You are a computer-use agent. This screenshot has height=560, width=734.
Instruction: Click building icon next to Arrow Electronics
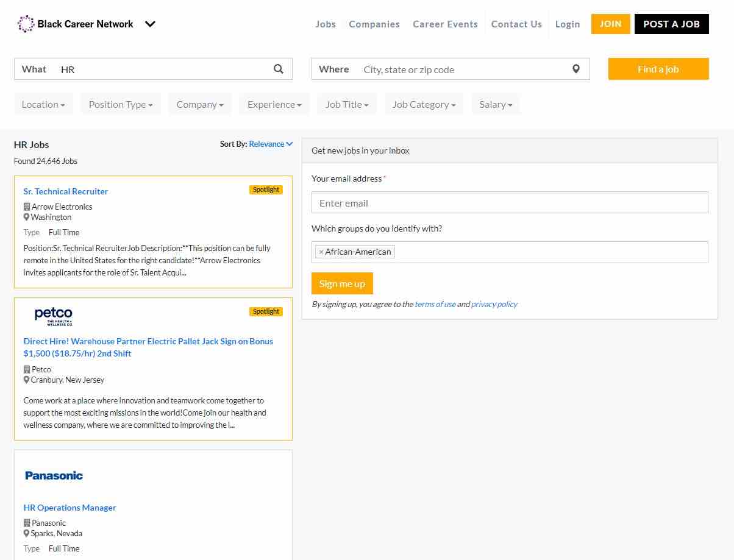(27, 207)
